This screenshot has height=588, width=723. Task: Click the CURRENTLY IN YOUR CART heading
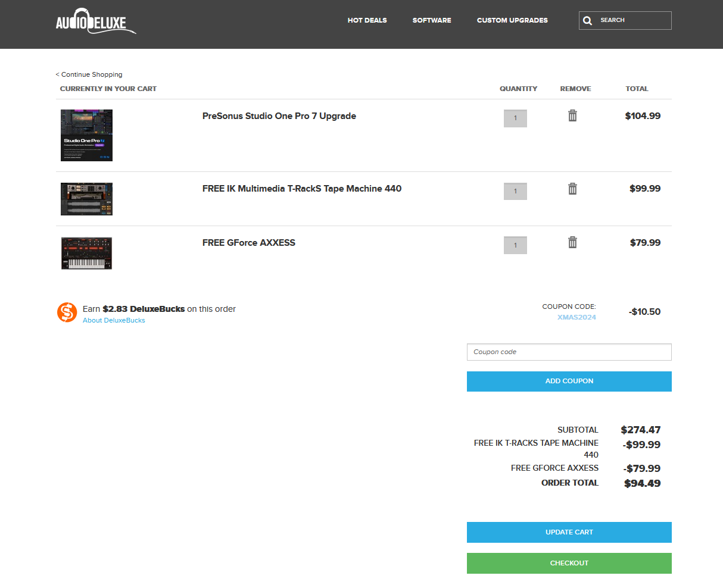(x=108, y=89)
